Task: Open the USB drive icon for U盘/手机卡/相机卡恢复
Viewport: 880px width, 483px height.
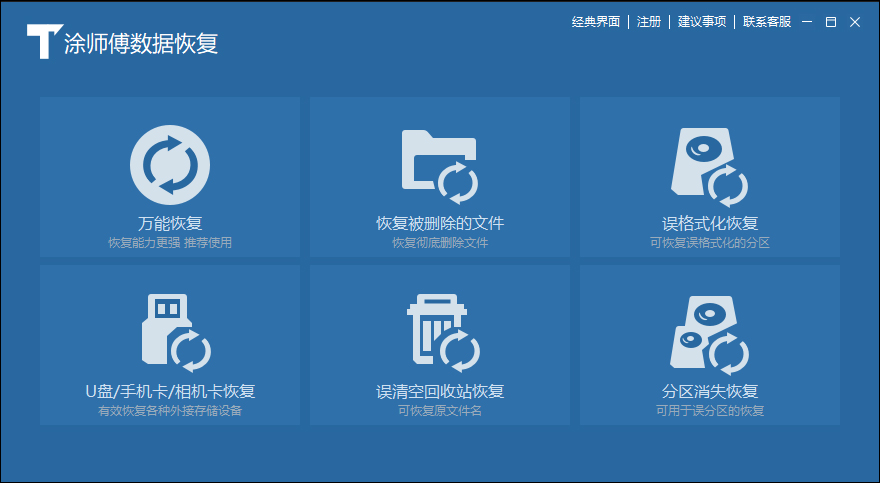Action: [176, 333]
